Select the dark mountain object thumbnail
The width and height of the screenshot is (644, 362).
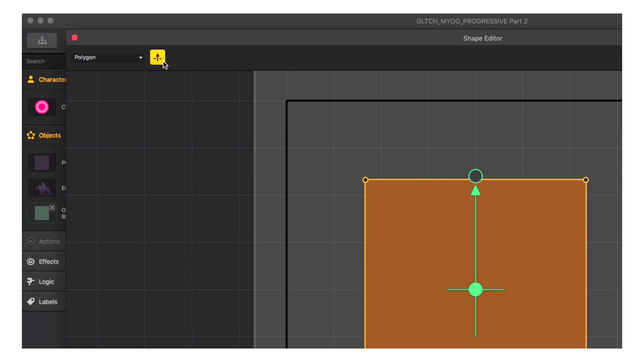[x=42, y=188]
